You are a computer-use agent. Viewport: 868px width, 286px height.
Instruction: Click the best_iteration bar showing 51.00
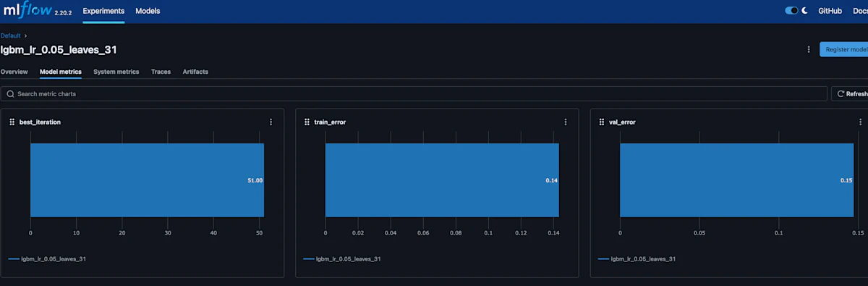click(147, 180)
